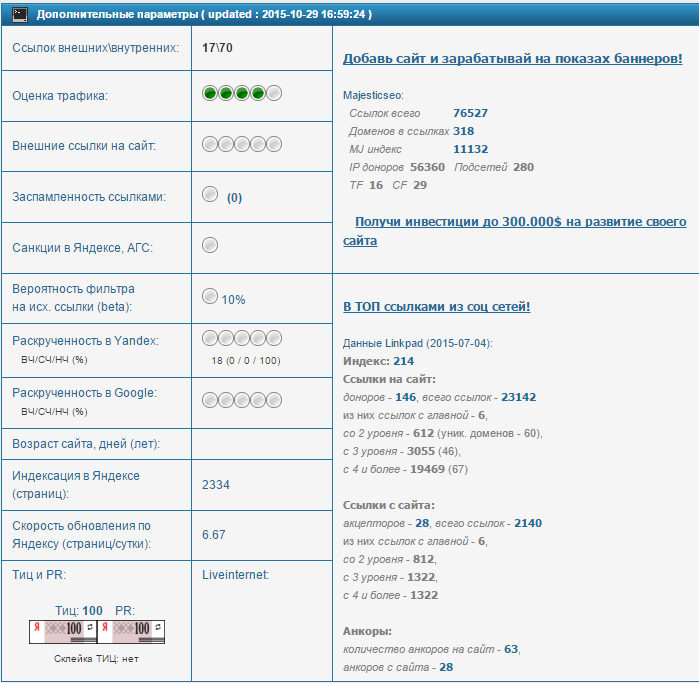The image size is (699, 683).
Task: Open the banner earnings link
Action: coord(512,58)
